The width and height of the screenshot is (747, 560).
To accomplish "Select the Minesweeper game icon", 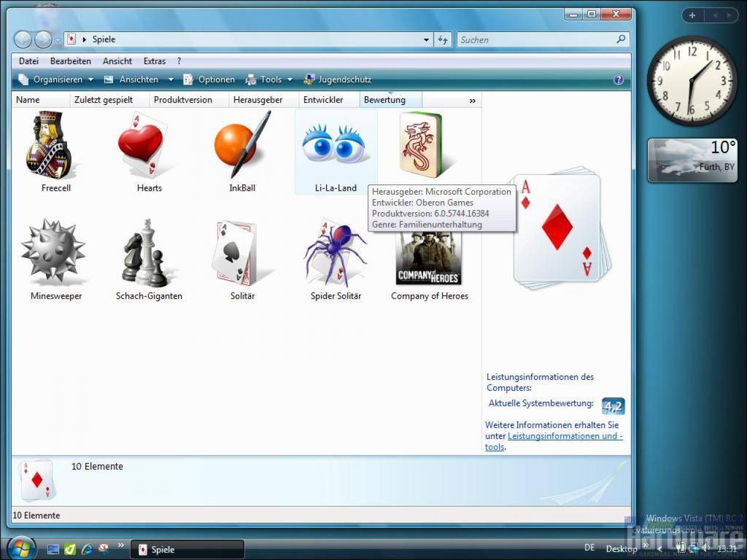I will (x=53, y=252).
